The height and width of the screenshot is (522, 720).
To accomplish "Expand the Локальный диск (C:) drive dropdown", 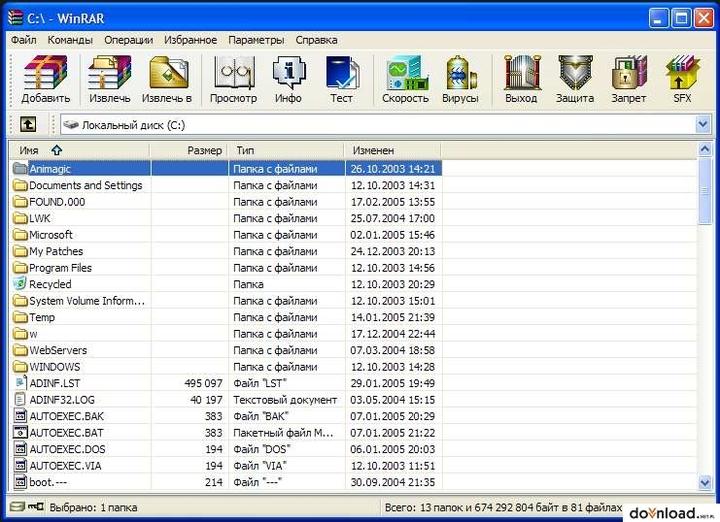I will [x=702, y=125].
